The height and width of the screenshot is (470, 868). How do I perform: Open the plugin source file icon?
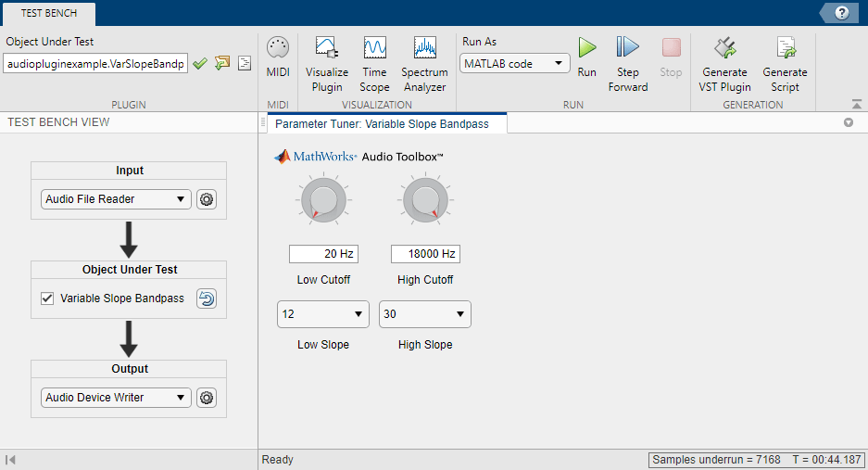click(x=245, y=63)
